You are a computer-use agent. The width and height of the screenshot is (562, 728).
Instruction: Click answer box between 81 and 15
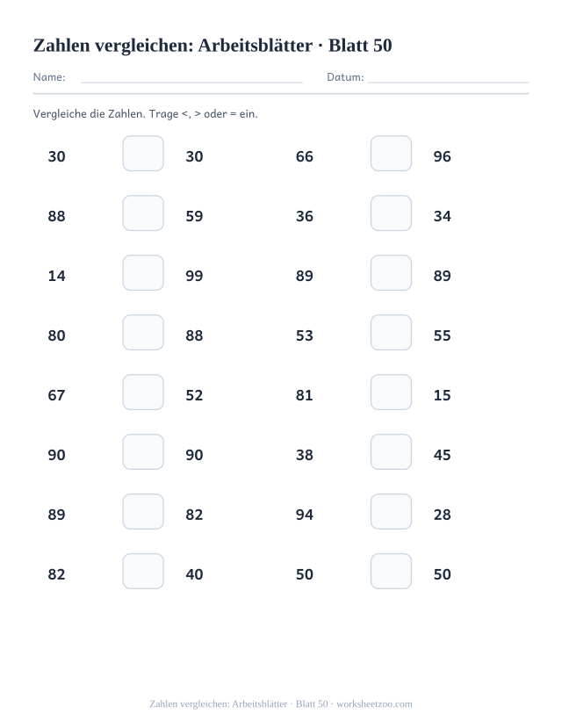coord(391,393)
